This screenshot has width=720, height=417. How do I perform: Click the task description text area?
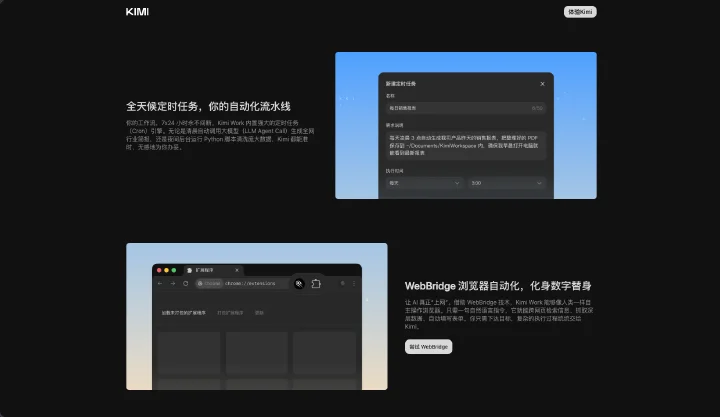pos(466,145)
